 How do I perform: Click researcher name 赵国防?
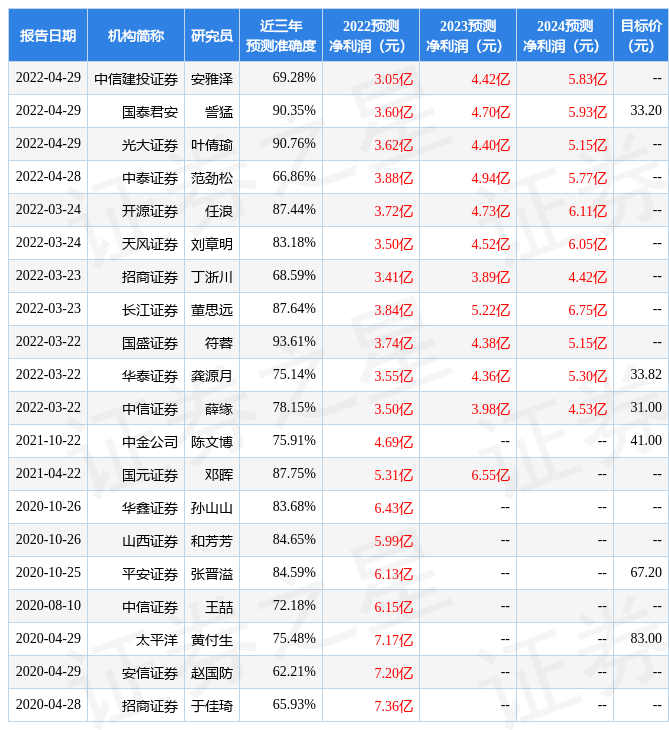click(212, 673)
